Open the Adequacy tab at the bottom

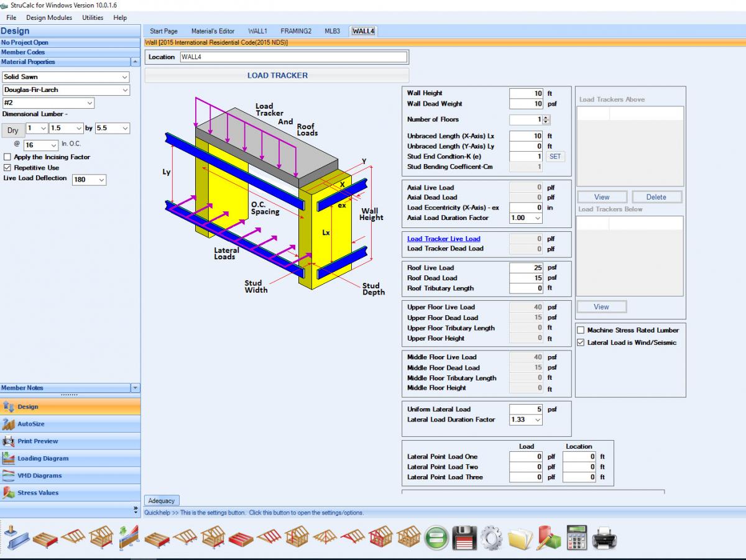click(162, 500)
